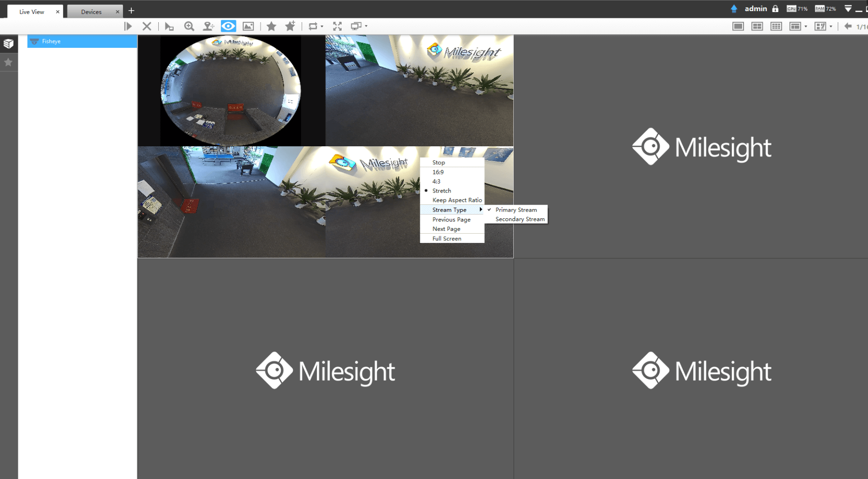Open the multi-monitor dropdown arrow
This screenshot has height=479, width=868.
pyautogui.click(x=366, y=27)
